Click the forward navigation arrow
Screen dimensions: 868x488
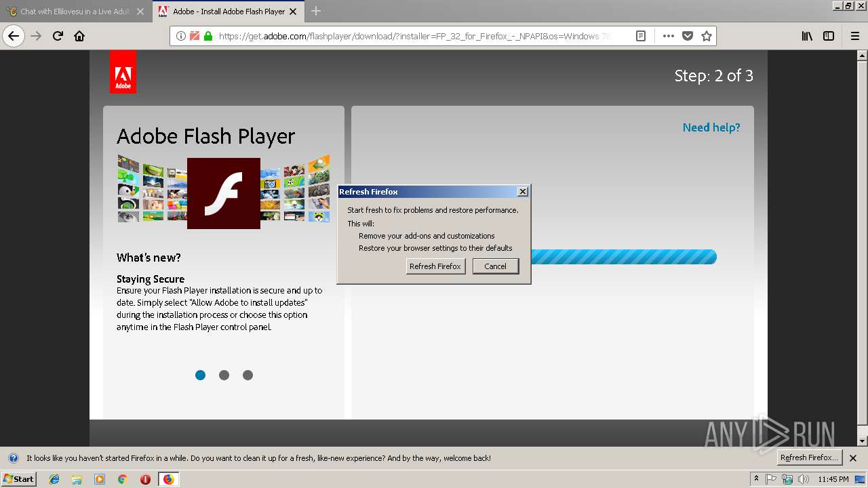pos(36,36)
